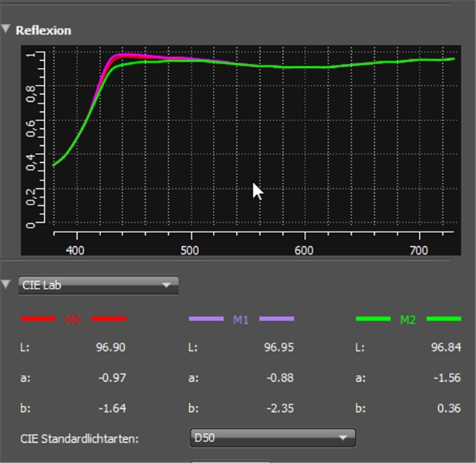Screen dimensions: 476x463
Task: Collapse the triangle beside CIE Lab dropdown
Action: pos(6,285)
